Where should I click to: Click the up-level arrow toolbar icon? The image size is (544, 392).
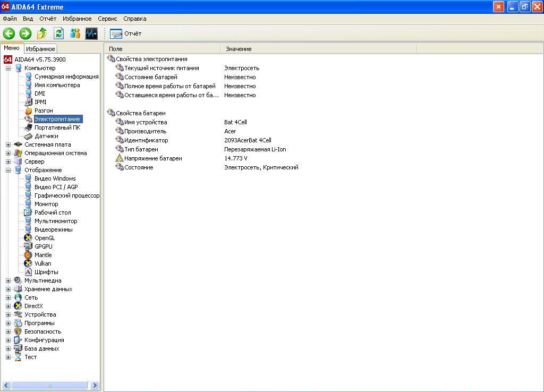coord(42,33)
